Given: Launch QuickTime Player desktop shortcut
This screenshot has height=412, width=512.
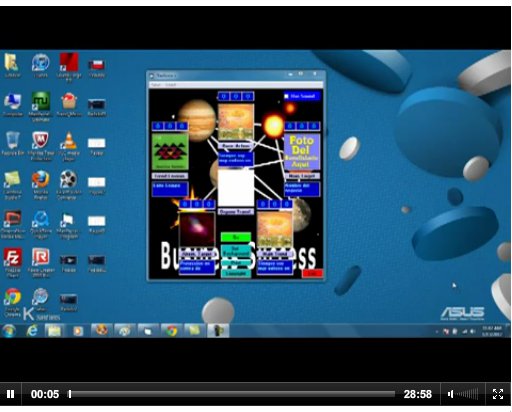Looking at the screenshot, I should point(41,224).
